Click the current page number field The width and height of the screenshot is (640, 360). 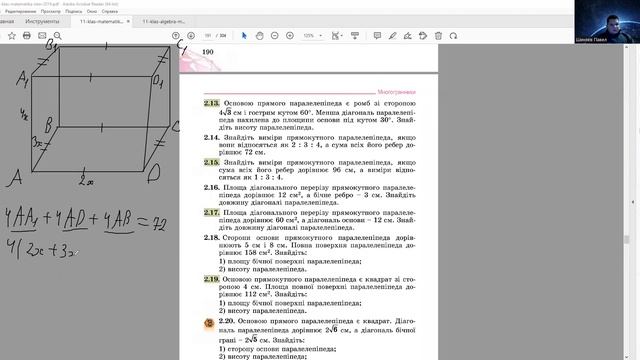(x=208, y=36)
